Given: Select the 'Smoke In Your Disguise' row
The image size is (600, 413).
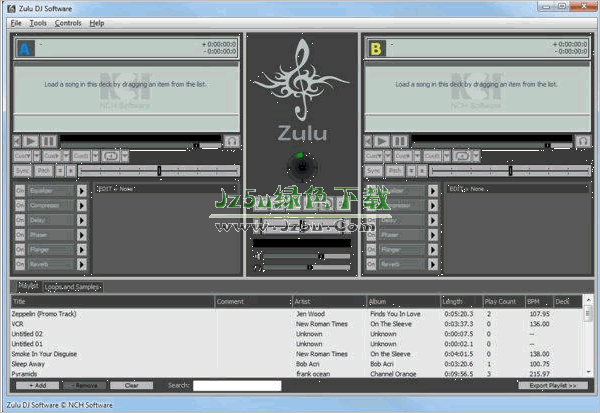Looking at the screenshot, I should coord(297,354).
